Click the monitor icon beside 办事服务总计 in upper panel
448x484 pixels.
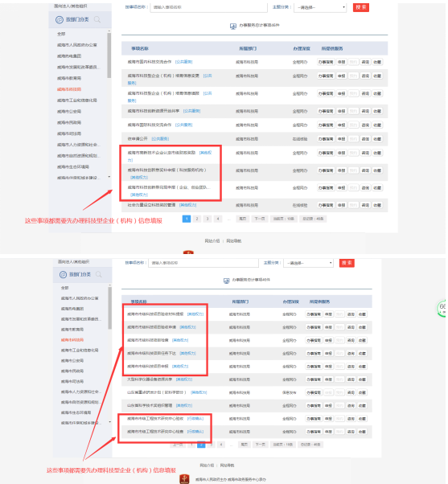click(x=233, y=27)
